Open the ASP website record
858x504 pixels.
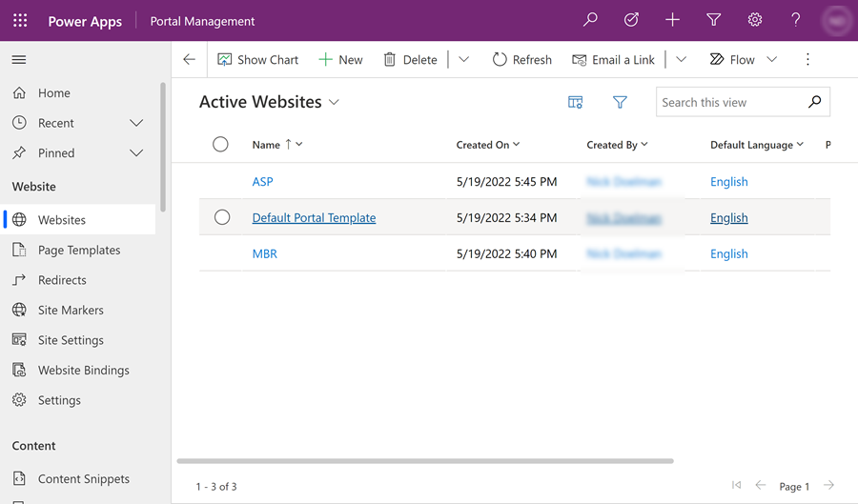pos(263,181)
